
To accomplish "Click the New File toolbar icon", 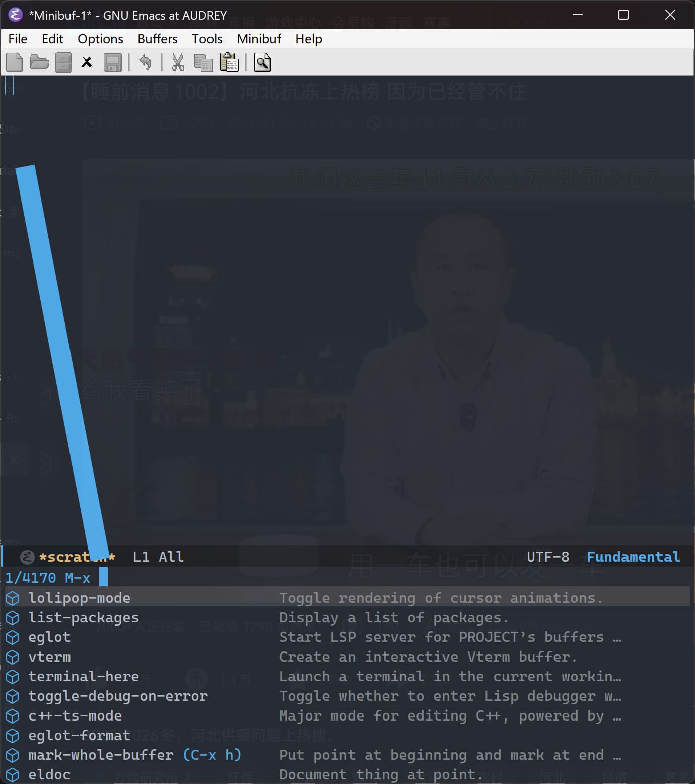I will pos(14,62).
